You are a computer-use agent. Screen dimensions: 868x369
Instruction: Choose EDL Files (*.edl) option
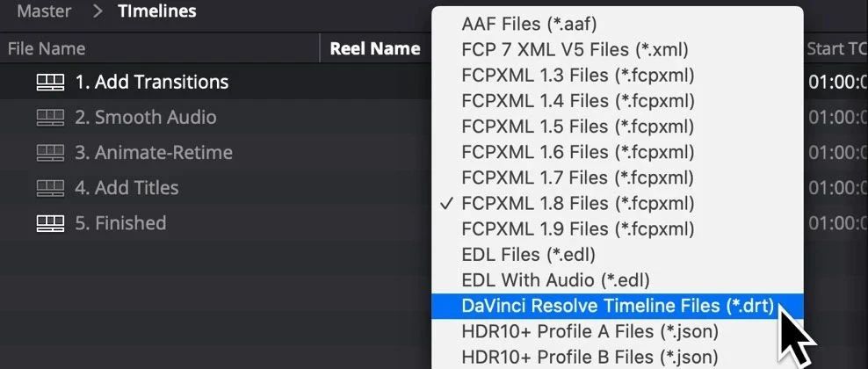point(527,255)
